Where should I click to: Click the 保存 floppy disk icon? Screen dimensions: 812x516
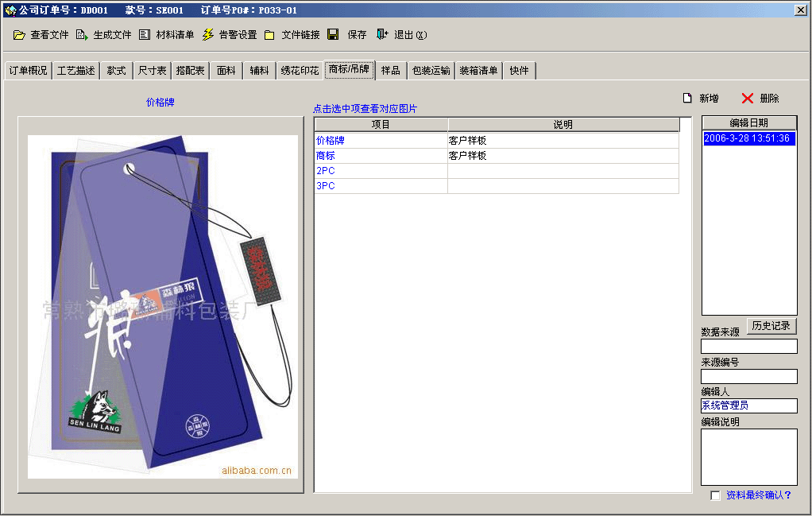point(333,35)
